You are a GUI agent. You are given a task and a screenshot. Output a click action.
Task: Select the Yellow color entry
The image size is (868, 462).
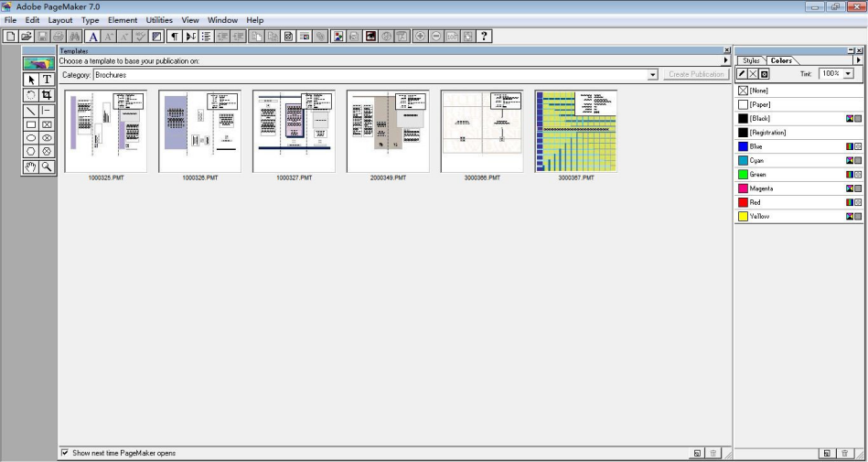tap(798, 216)
